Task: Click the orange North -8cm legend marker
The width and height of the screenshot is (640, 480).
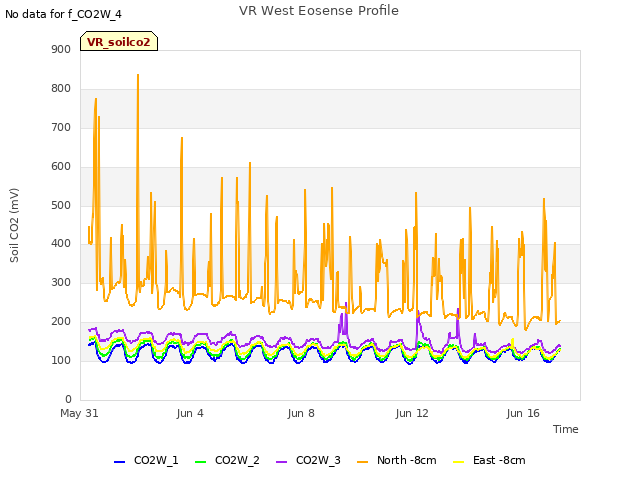Action: point(362,462)
